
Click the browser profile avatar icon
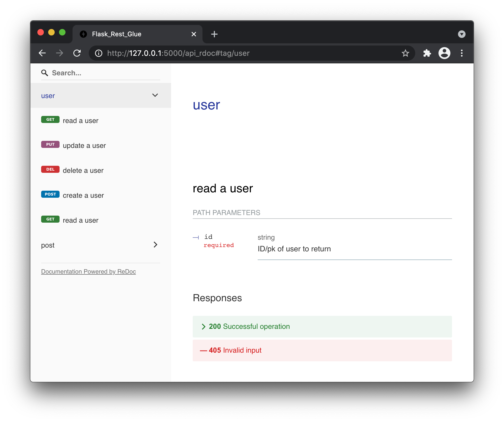point(444,53)
